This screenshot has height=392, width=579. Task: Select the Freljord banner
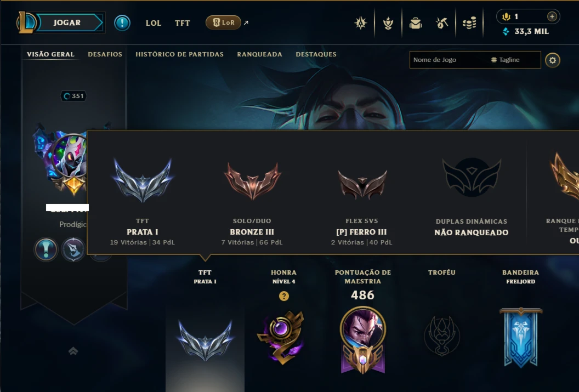(x=521, y=337)
